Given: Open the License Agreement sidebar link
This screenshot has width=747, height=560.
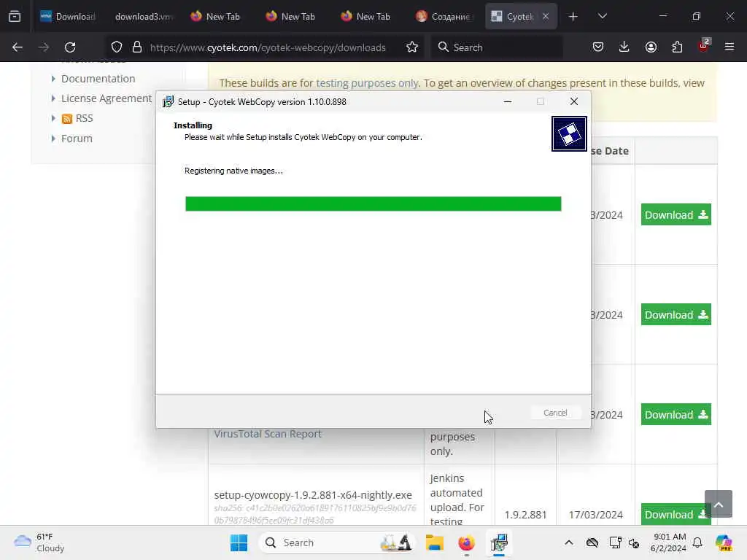Looking at the screenshot, I should 107,98.
